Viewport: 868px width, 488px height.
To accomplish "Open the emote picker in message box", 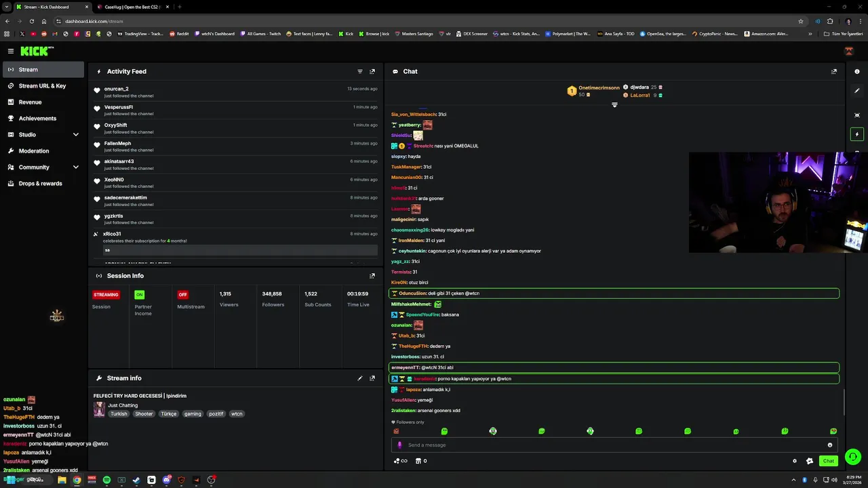I will pos(830,445).
